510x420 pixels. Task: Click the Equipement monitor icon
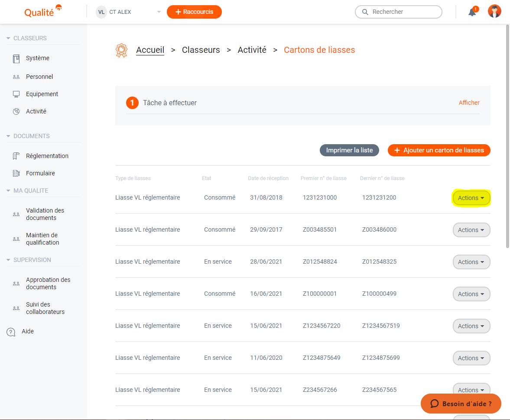(16, 94)
